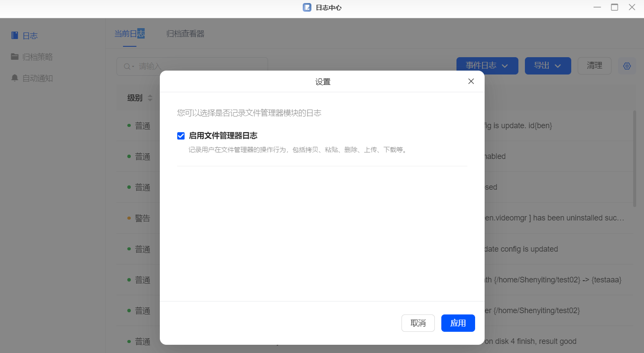Click the log list vertical scrollbar
644x353 pixels.
(x=634, y=159)
